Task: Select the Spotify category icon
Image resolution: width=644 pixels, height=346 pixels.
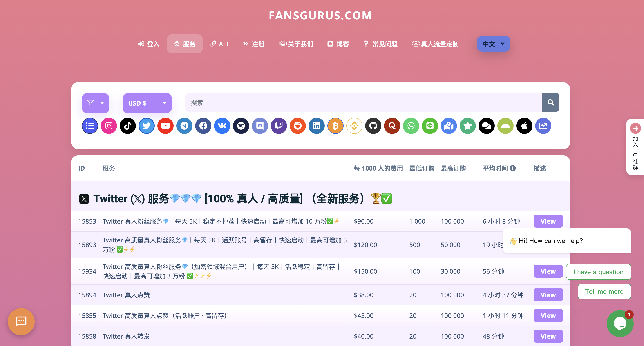Action: point(241,126)
